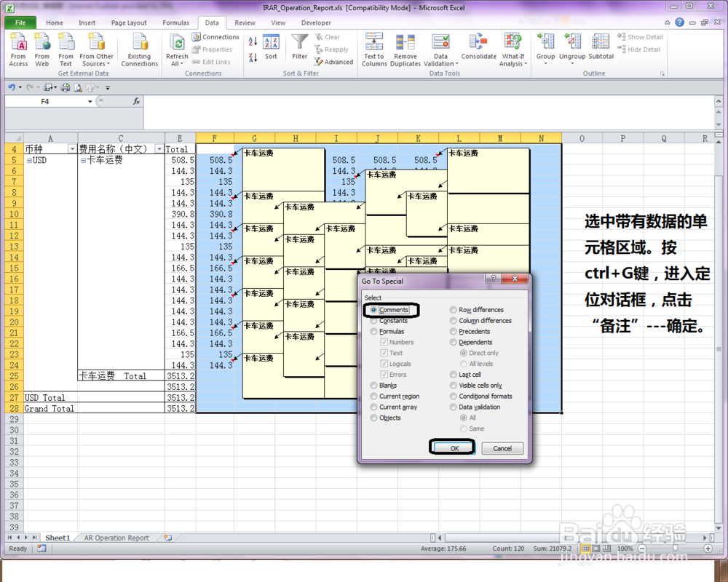Click the insert function fx icon
728x582 pixels.
[x=137, y=101]
